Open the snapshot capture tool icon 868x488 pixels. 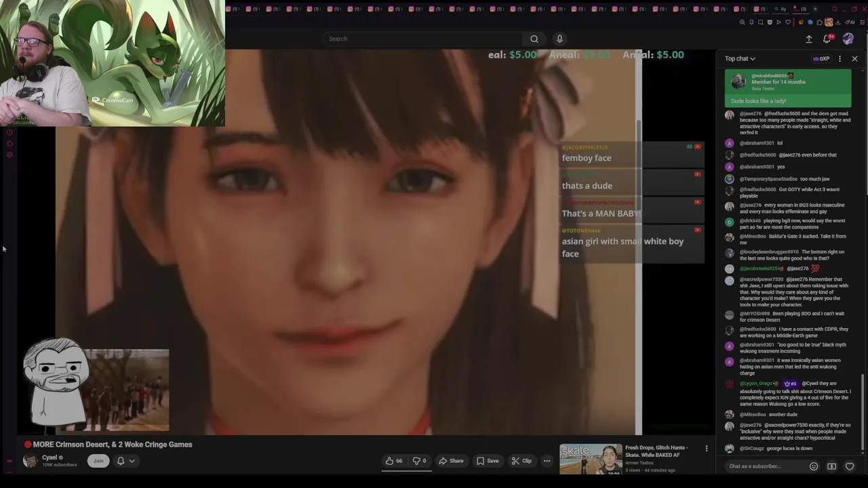(x=760, y=22)
